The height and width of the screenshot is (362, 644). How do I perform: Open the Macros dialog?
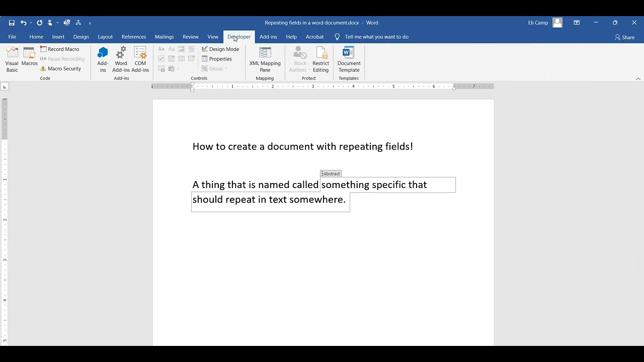click(30, 56)
